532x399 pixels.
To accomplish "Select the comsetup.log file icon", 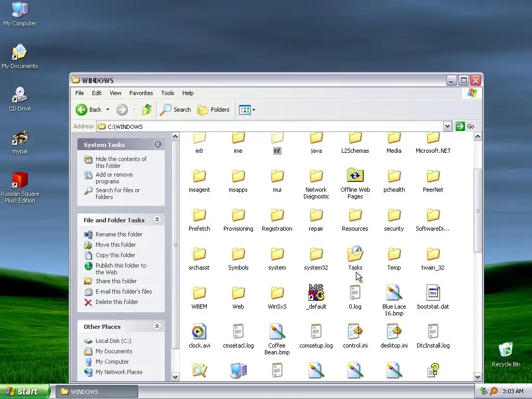I will click(x=316, y=331).
